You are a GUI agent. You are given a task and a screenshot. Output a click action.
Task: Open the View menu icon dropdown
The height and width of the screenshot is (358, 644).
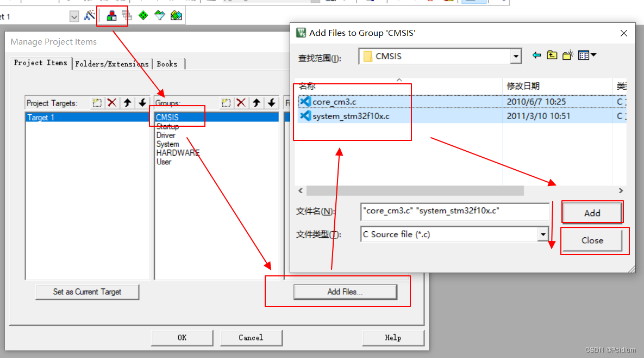tap(587, 55)
